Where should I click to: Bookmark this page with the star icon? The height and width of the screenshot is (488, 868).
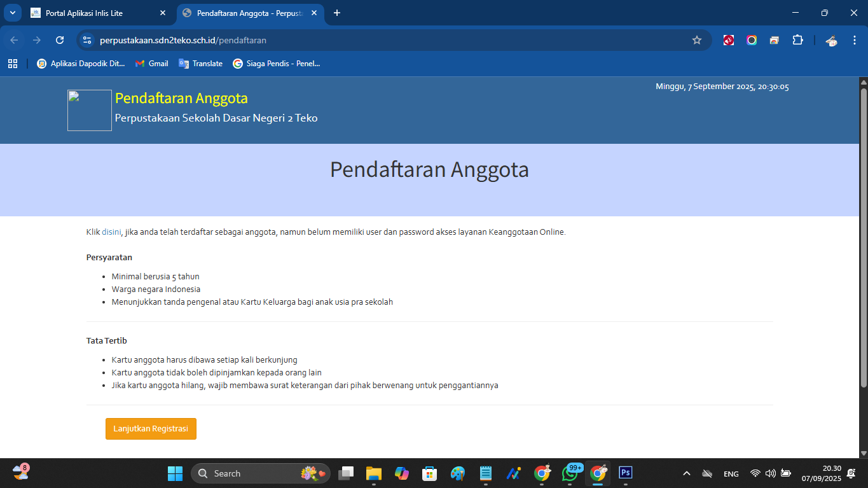(x=697, y=40)
